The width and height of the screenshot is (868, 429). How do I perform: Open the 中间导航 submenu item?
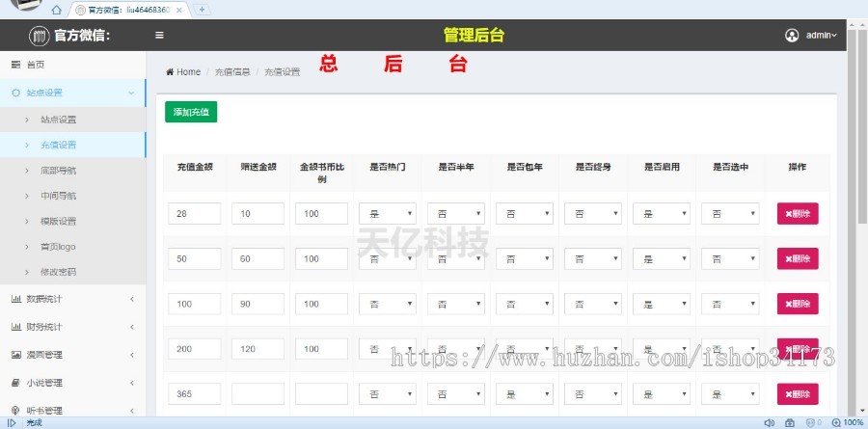click(x=72, y=196)
